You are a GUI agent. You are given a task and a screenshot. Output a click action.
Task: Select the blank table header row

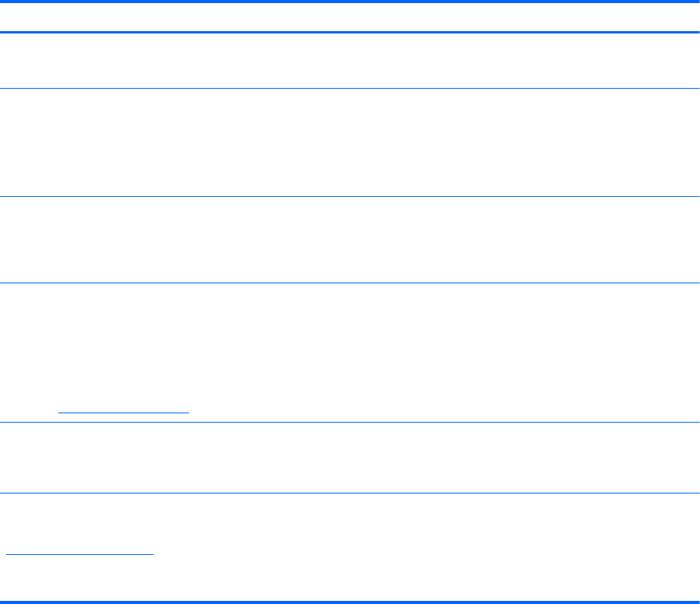(x=349, y=17)
